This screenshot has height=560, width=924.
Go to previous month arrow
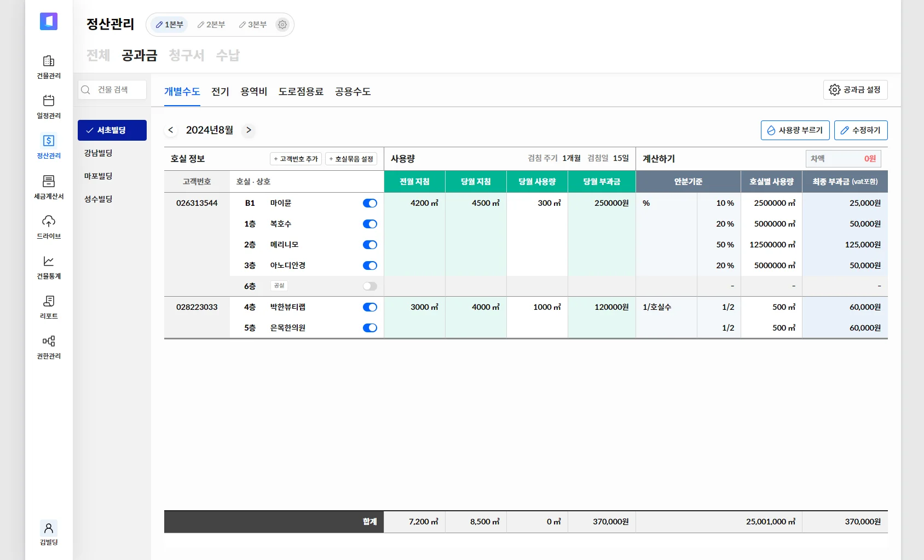(x=171, y=130)
